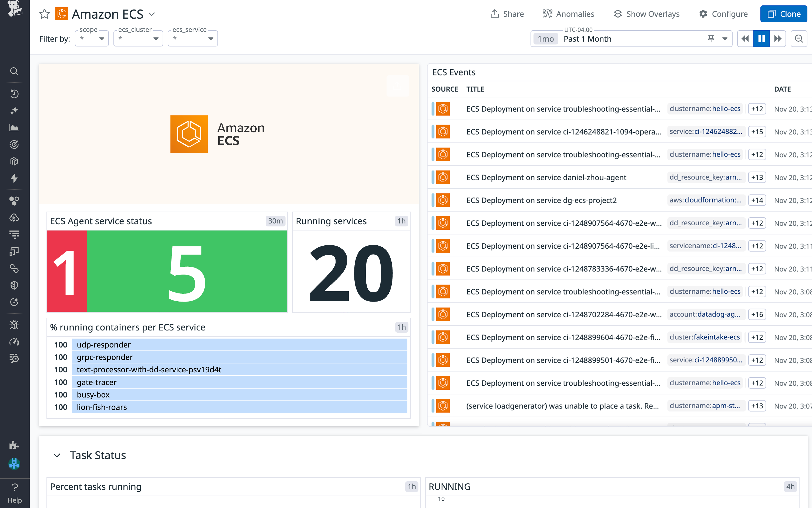Star the Amazon ECS dashboard as favorite
Screen dimensions: 812x508
(x=44, y=14)
